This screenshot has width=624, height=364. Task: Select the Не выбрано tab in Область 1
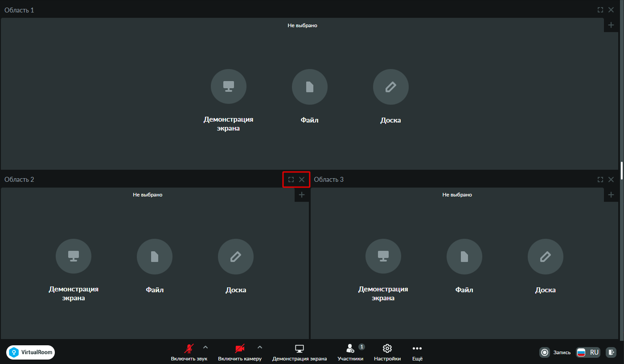302,25
